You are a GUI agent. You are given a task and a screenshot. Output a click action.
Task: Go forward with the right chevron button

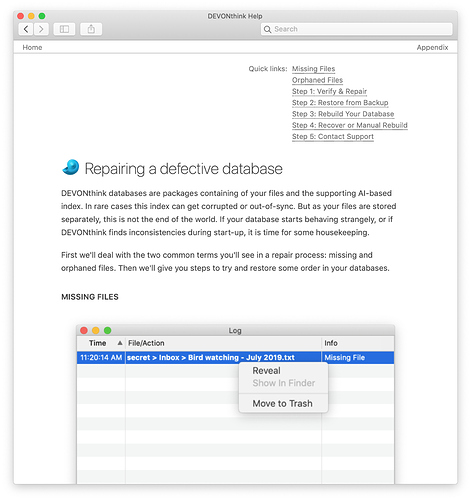click(41, 29)
